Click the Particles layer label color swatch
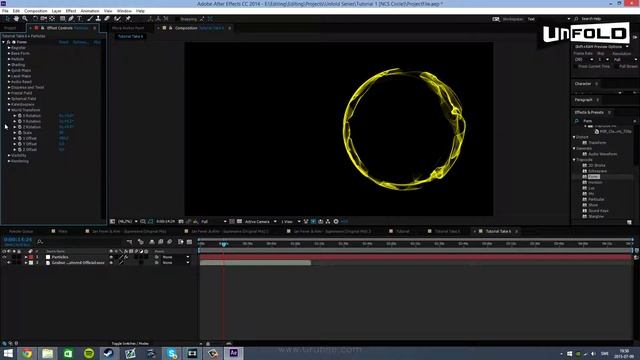 (31, 257)
